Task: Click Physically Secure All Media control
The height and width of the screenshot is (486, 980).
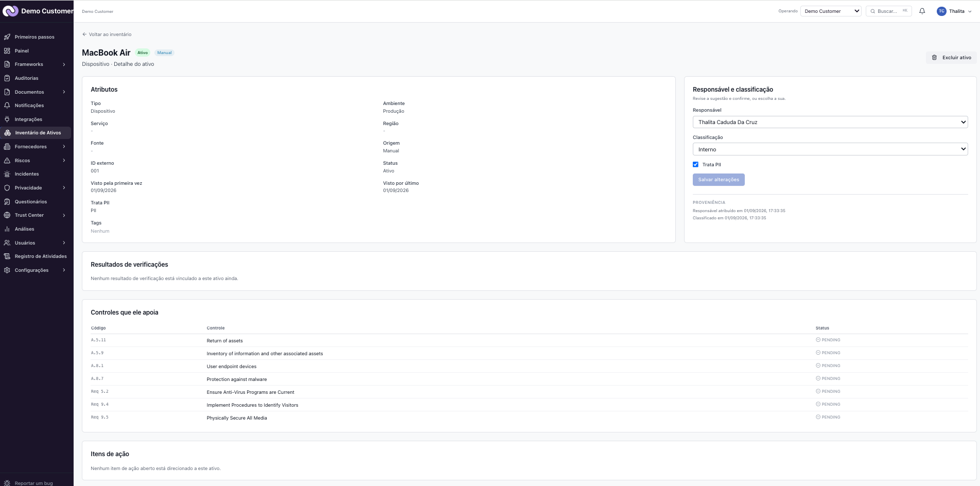Action: coord(237,418)
